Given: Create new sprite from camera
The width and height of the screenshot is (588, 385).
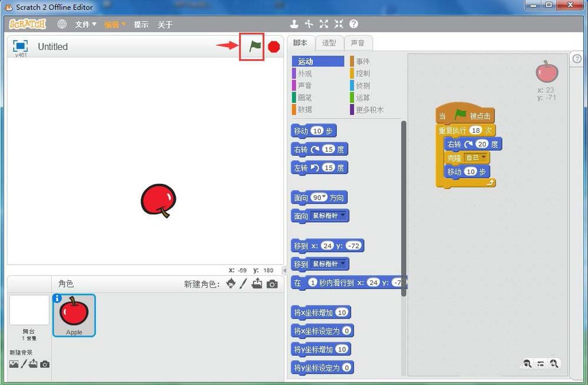Looking at the screenshot, I should 272,284.
